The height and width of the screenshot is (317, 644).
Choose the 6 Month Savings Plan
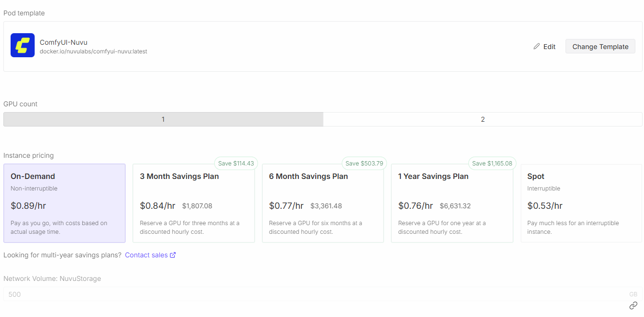(x=322, y=203)
